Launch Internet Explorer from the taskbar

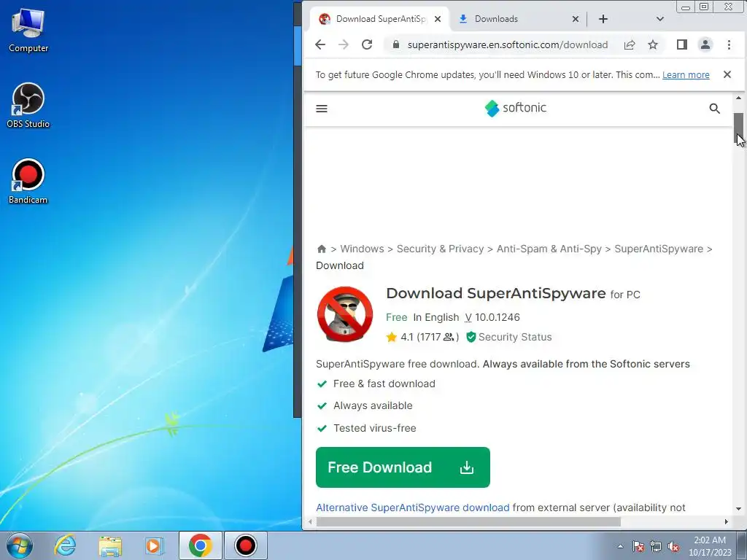(x=65, y=545)
